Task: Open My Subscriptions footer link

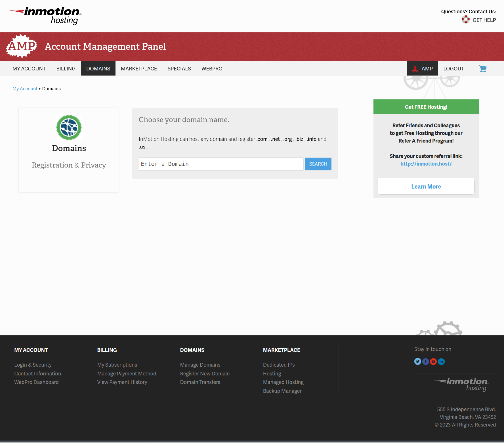Action: (117, 365)
